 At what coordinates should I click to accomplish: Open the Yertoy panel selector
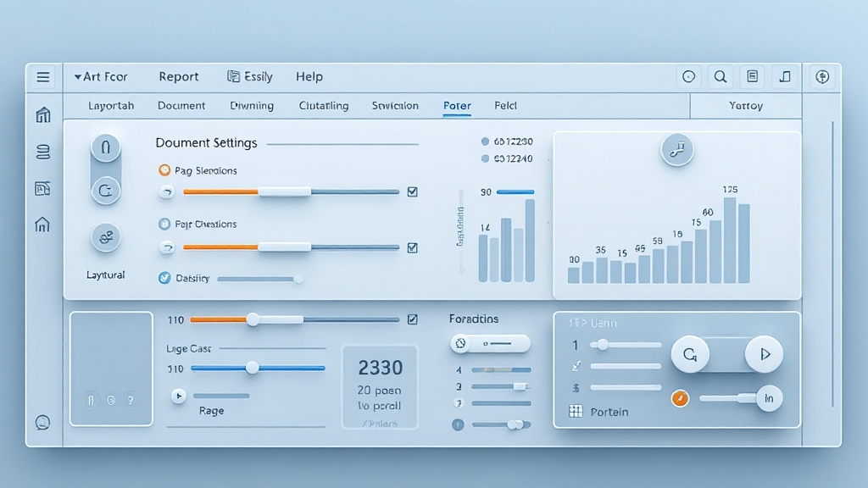point(745,106)
